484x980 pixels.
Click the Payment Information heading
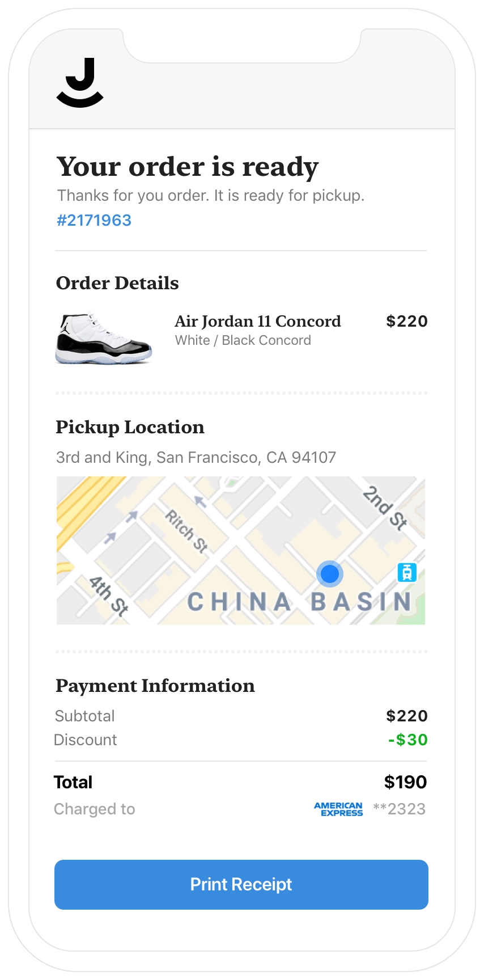(155, 686)
